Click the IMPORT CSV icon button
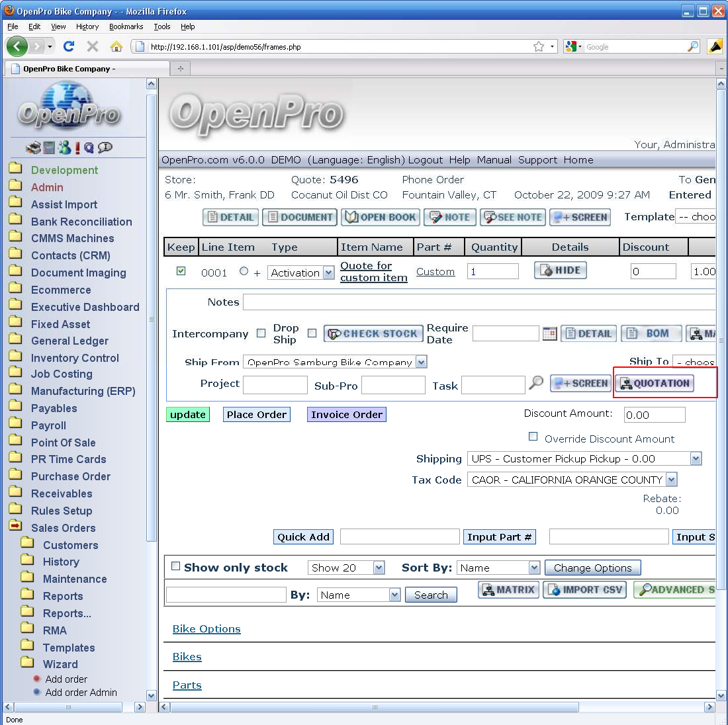The width and height of the screenshot is (728, 725). 586,589
